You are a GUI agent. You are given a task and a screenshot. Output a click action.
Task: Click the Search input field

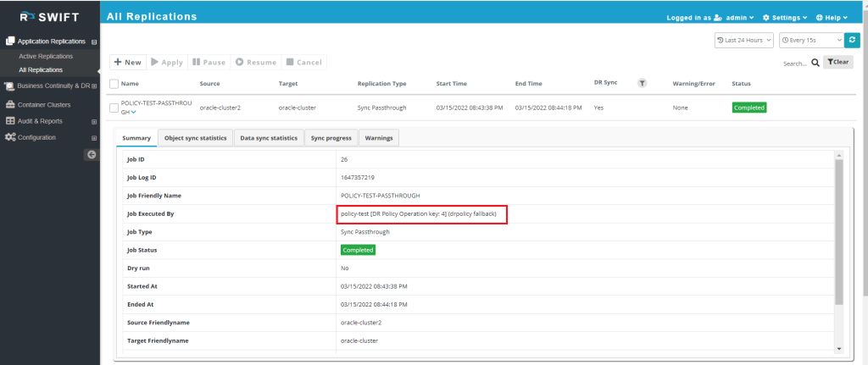[x=795, y=64]
